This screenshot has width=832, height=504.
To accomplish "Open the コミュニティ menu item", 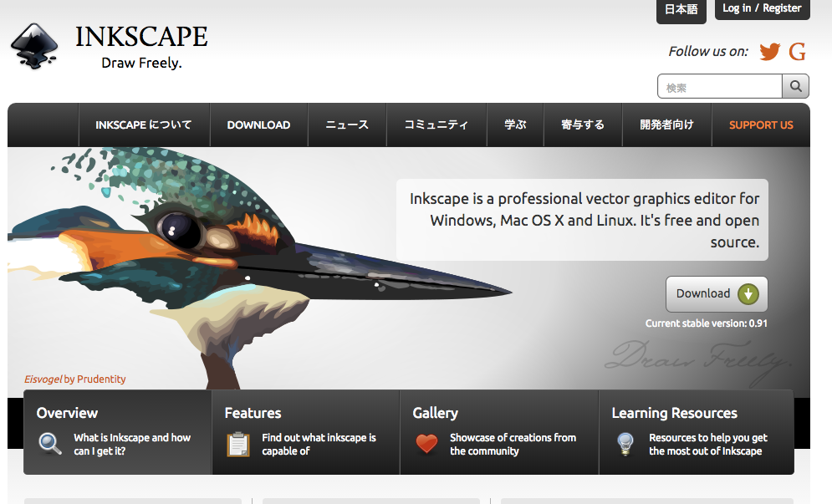I will tap(436, 125).
